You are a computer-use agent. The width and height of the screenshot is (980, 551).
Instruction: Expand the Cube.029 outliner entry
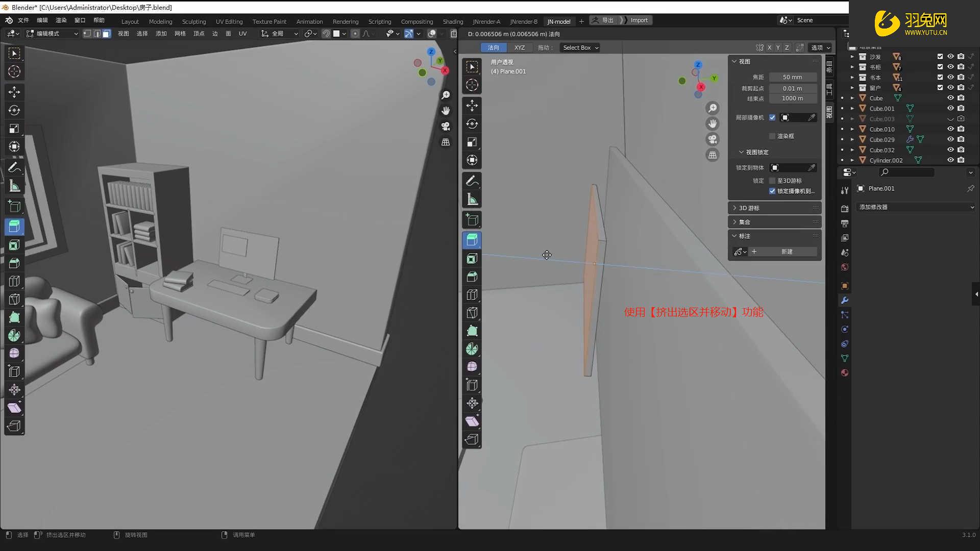point(852,139)
